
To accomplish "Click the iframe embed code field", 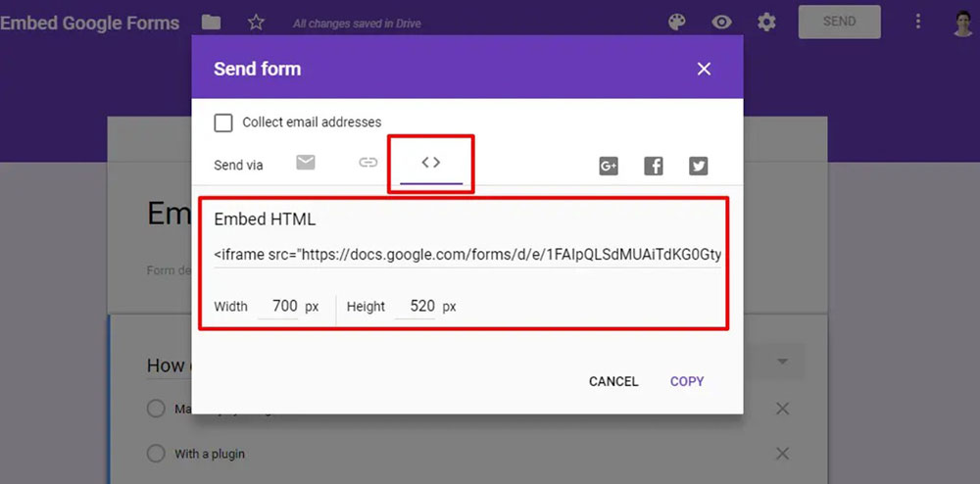I will tap(467, 255).
